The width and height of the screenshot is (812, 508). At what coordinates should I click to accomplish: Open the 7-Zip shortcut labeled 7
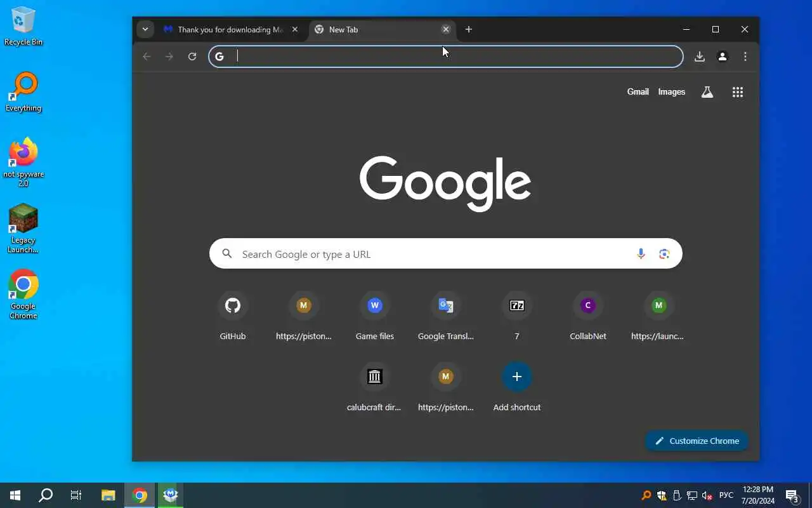tap(517, 316)
